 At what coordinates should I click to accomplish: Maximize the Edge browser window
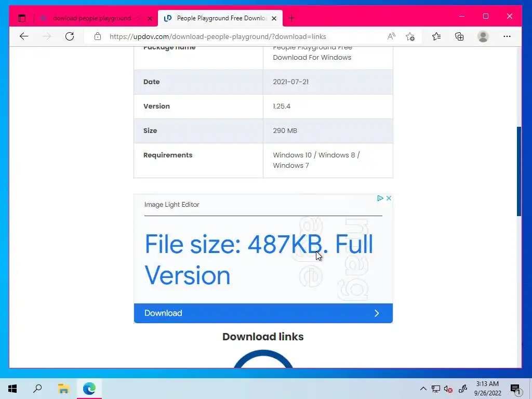[486, 16]
